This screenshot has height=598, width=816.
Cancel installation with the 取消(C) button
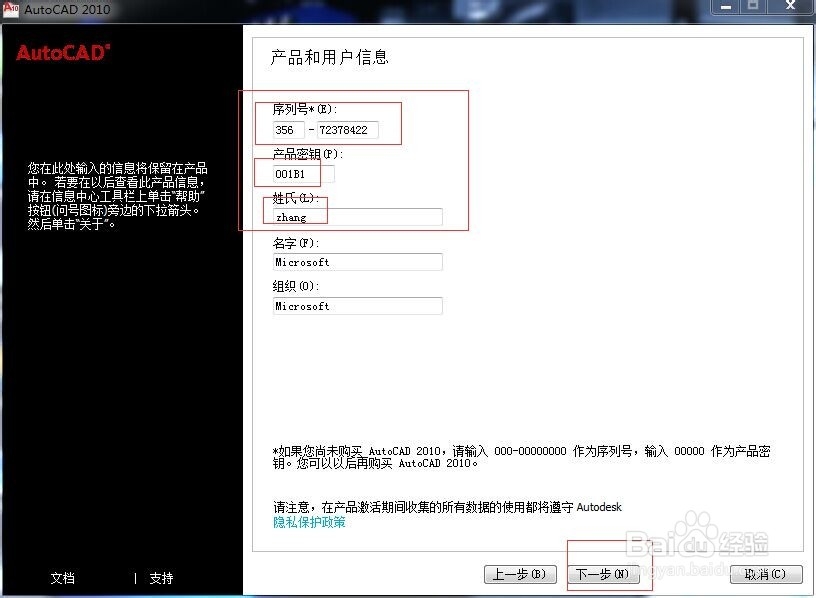coord(766,574)
